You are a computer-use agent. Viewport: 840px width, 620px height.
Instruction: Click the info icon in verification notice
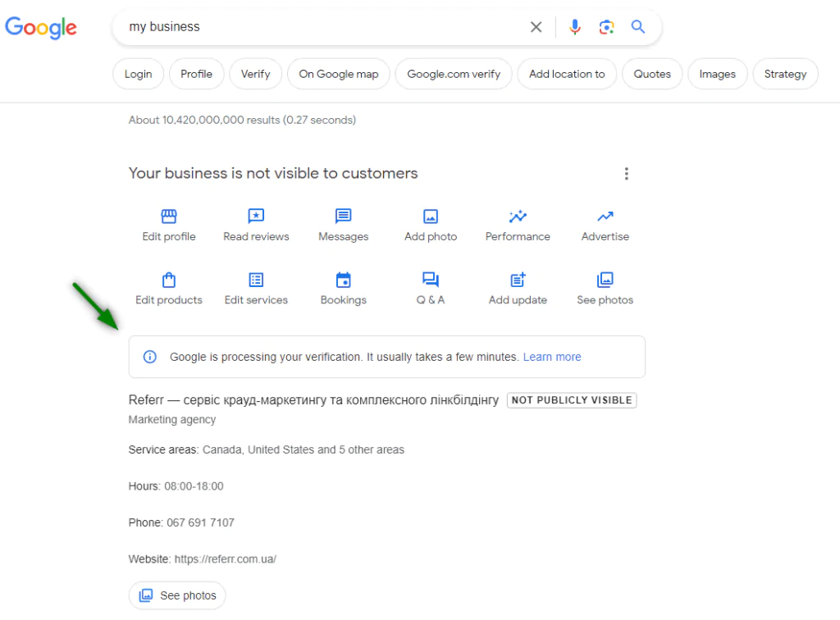150,357
